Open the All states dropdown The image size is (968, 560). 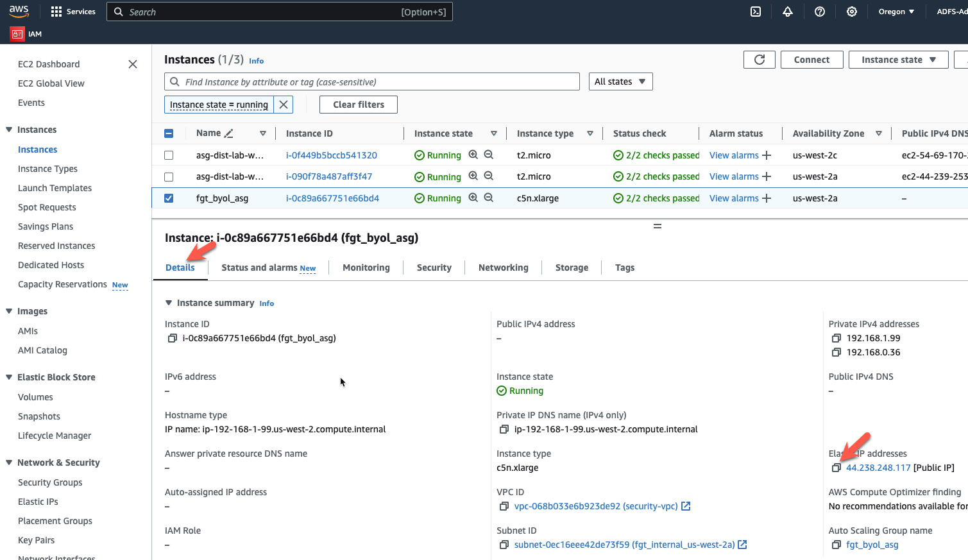pyautogui.click(x=620, y=81)
